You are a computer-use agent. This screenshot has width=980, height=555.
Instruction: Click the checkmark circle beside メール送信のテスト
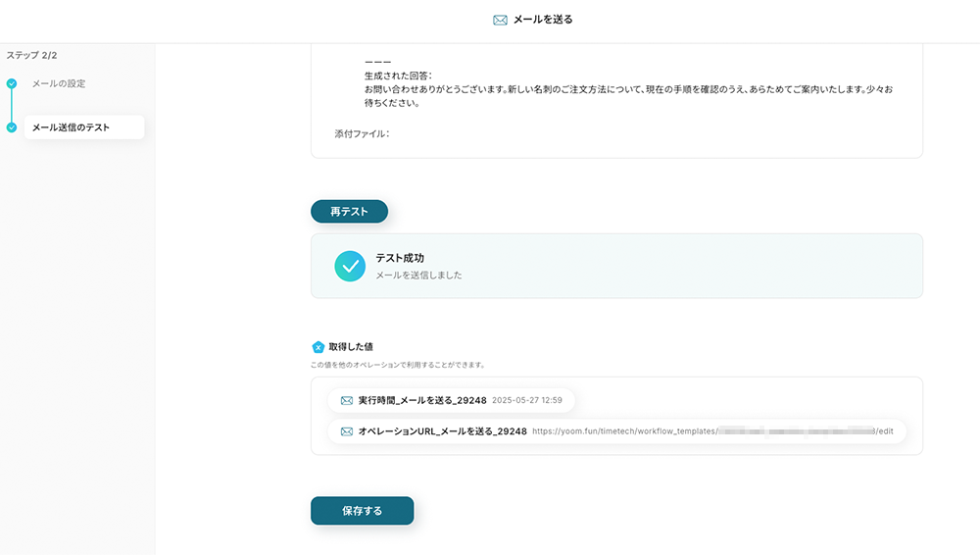coord(12,127)
